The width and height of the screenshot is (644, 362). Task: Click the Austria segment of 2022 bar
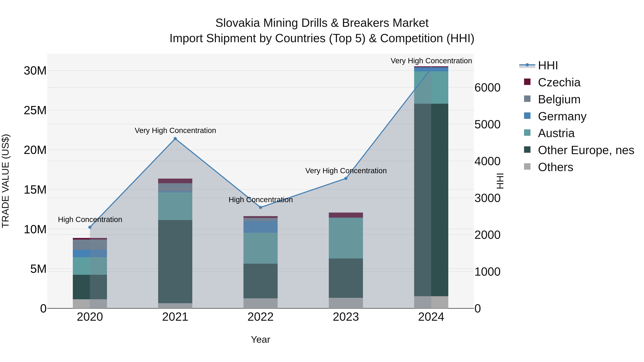[x=260, y=248]
